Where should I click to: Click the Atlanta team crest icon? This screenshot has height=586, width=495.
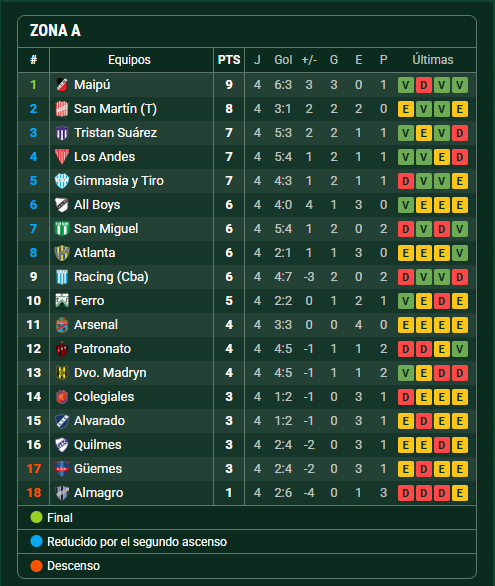click(62, 253)
